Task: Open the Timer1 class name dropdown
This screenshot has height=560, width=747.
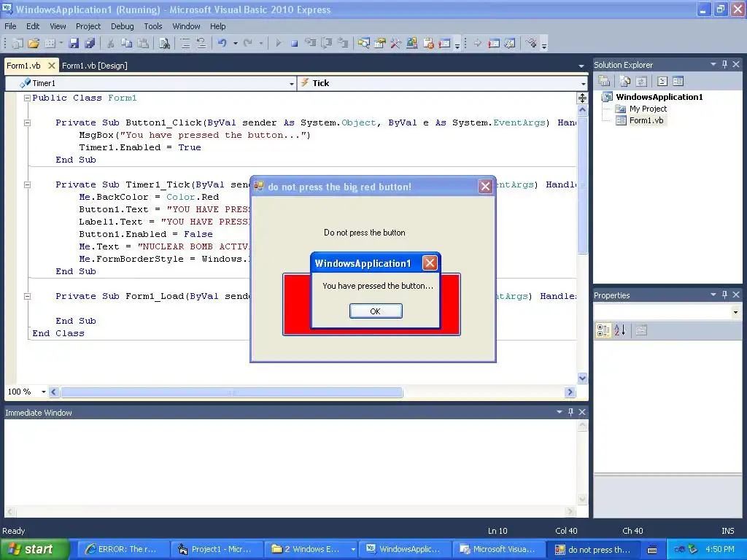Action: tap(292, 84)
